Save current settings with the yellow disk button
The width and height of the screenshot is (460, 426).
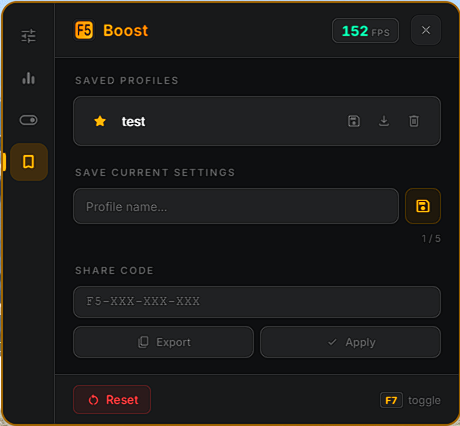point(423,206)
